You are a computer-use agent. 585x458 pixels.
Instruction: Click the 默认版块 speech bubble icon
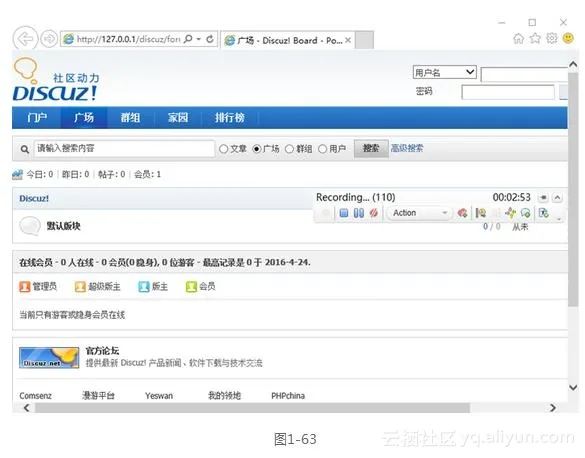[29, 226]
